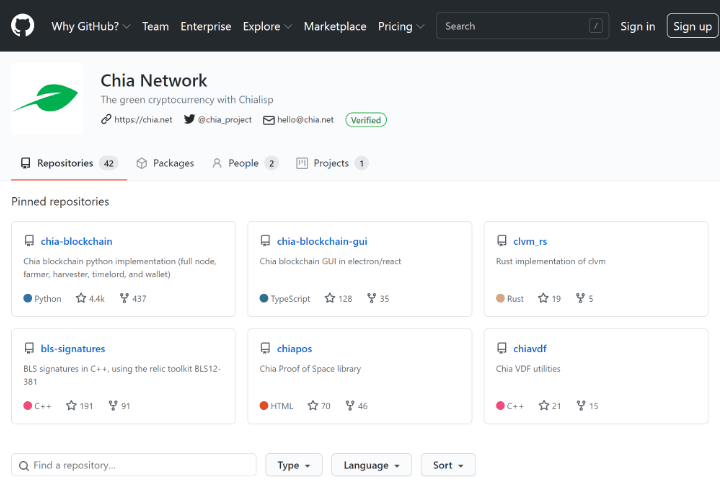Image resolution: width=720 pixels, height=482 pixels.
Task: Open the star icon on clvm_rs showing 19
Action: [543, 298]
